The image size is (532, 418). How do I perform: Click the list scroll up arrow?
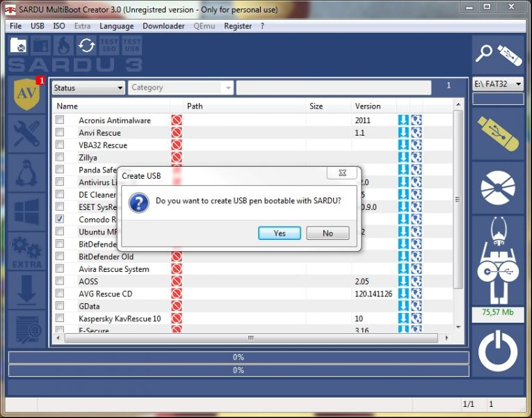click(458, 104)
